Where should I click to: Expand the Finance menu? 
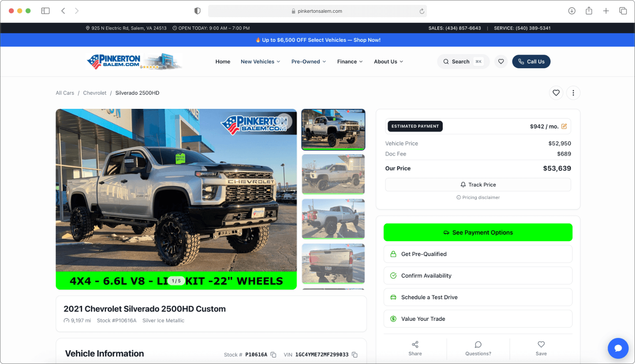(x=350, y=62)
